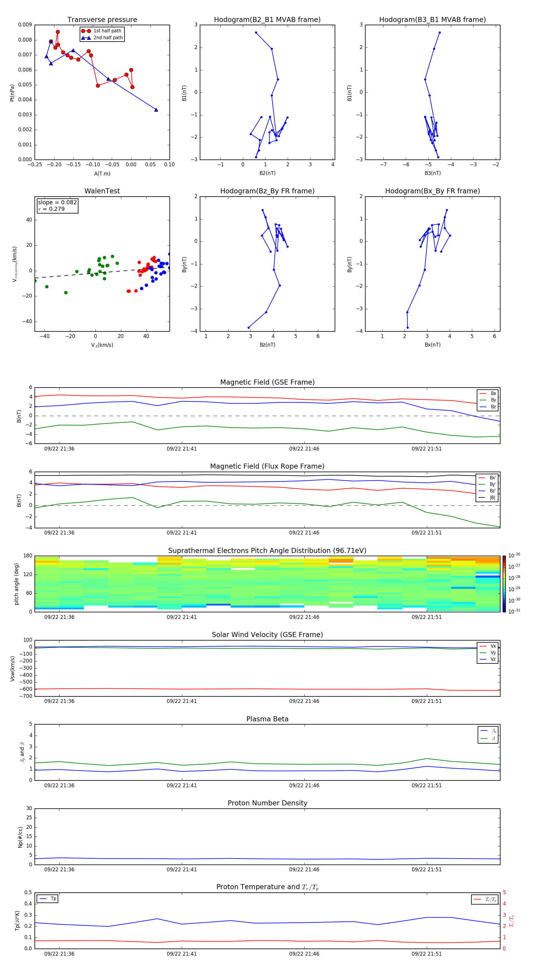The height and width of the screenshot is (980, 535).
Task: Click the "r = 0.279" annotation
Action: tap(51, 209)
